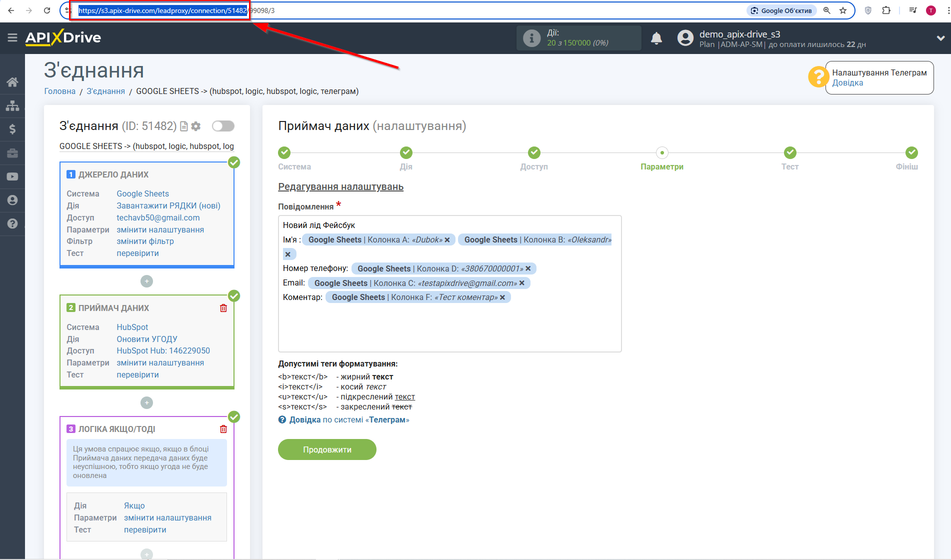Image resolution: width=951 pixels, height=560 pixels.
Task: Open the З'єднання breadcrumb link
Action: pos(105,91)
